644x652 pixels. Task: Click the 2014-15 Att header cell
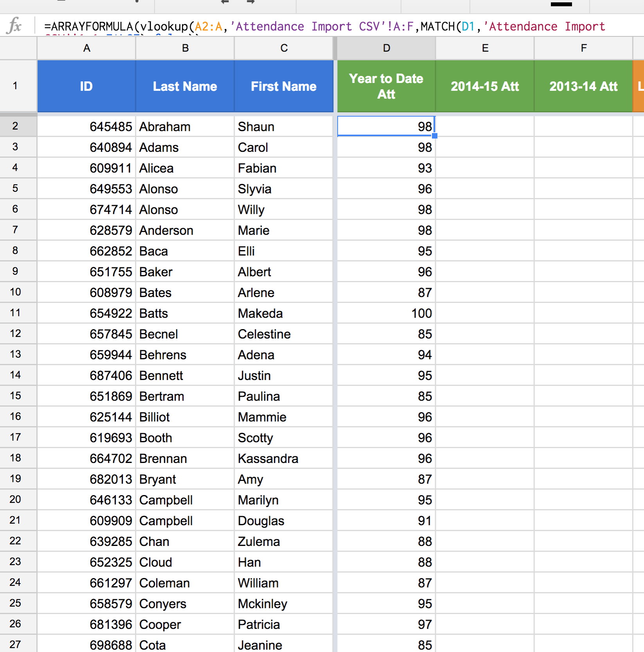tap(485, 86)
